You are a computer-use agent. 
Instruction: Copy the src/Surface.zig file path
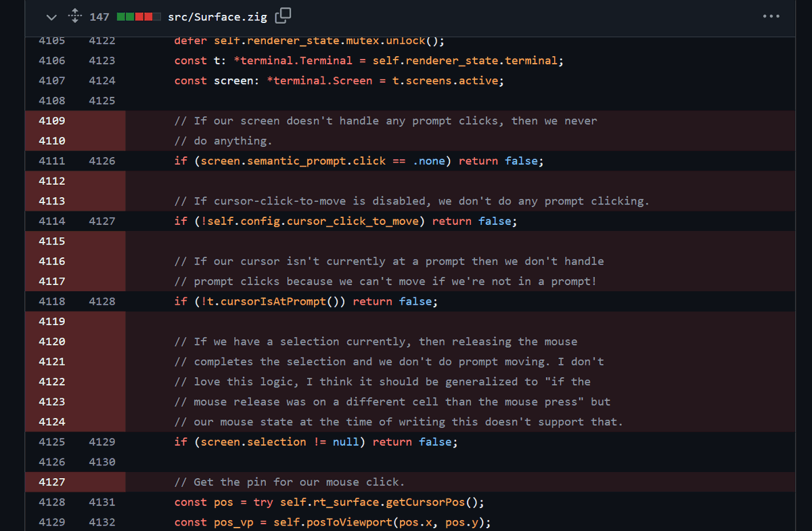tap(284, 16)
